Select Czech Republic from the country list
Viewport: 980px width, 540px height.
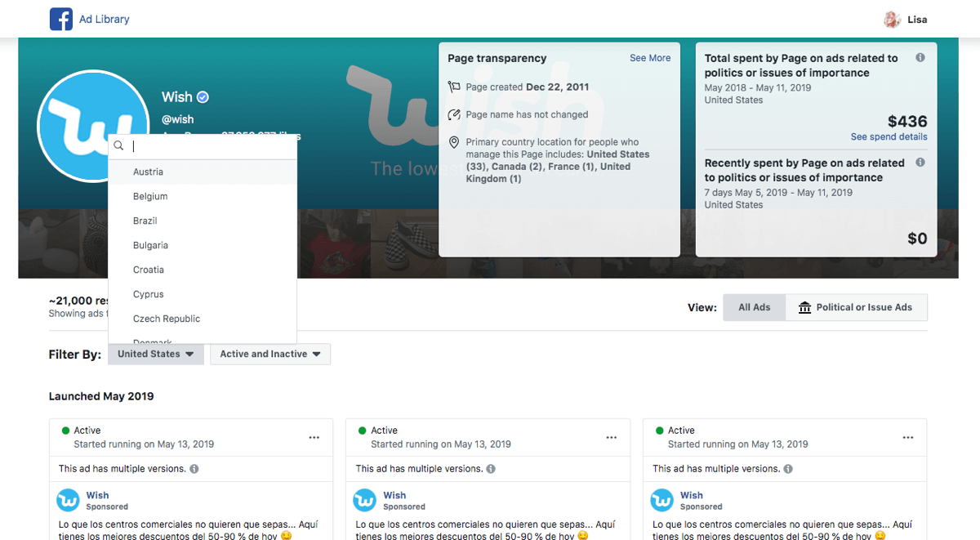[203, 319]
